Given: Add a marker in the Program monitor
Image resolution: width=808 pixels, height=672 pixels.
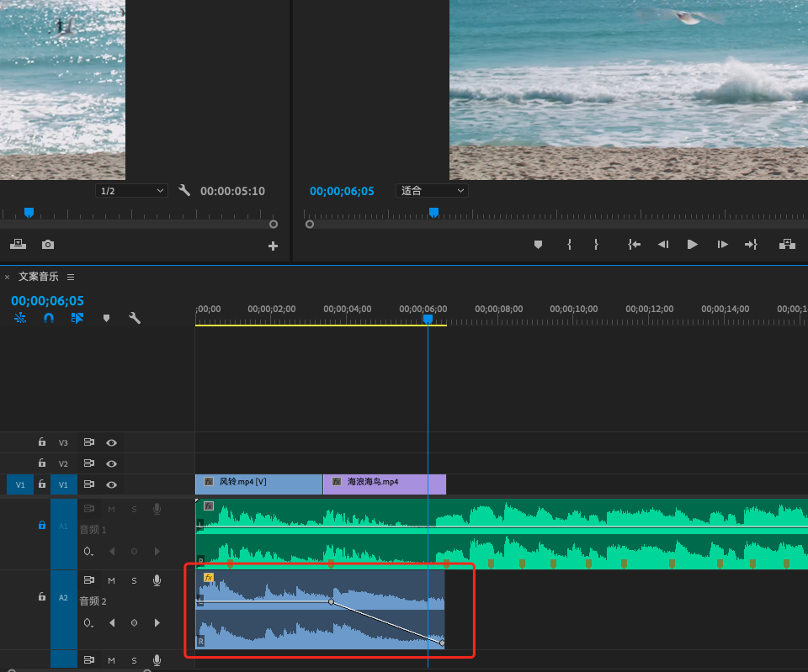Looking at the screenshot, I should [538, 245].
